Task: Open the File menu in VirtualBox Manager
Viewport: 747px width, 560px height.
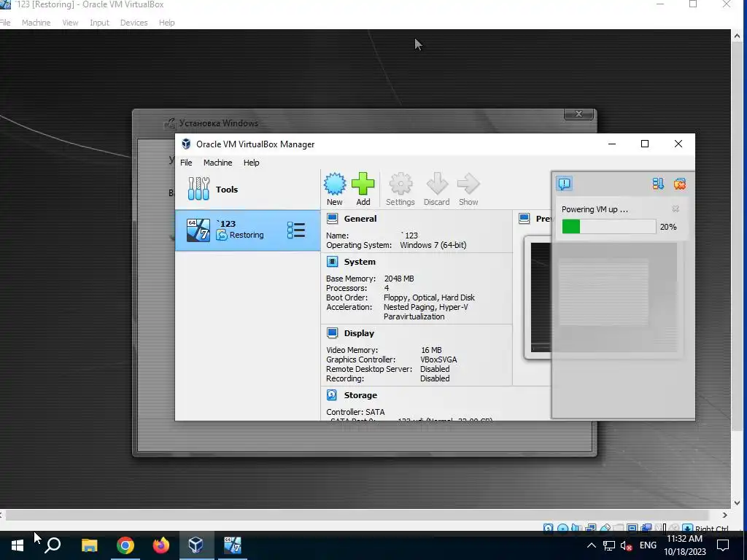Action: (186, 163)
